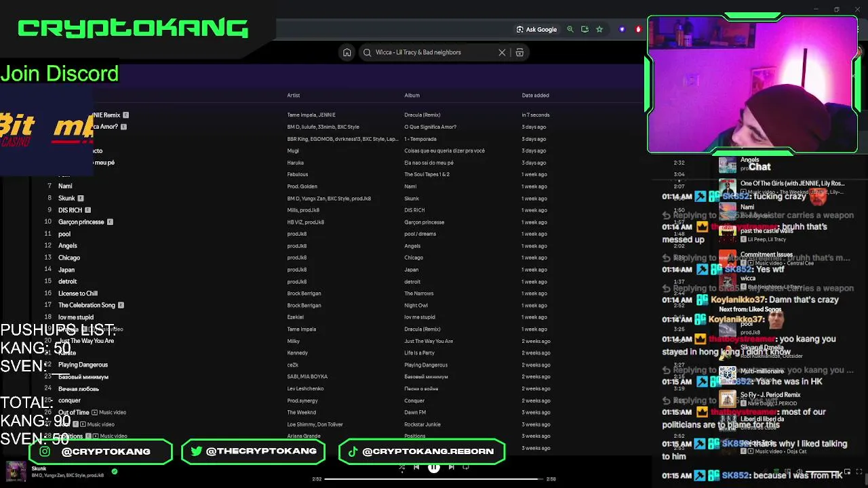Seek within the song progress bar
868x488 pixels.
[434, 479]
